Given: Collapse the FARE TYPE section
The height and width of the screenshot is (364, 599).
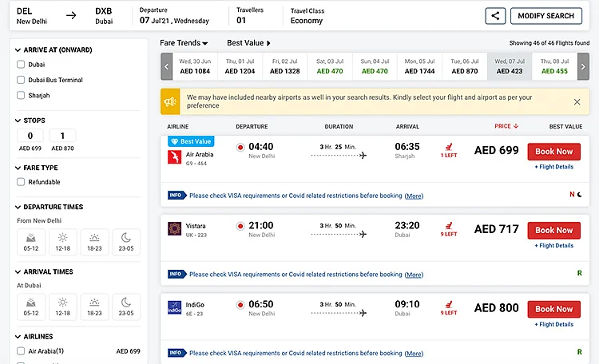Looking at the screenshot, I should click(18, 168).
